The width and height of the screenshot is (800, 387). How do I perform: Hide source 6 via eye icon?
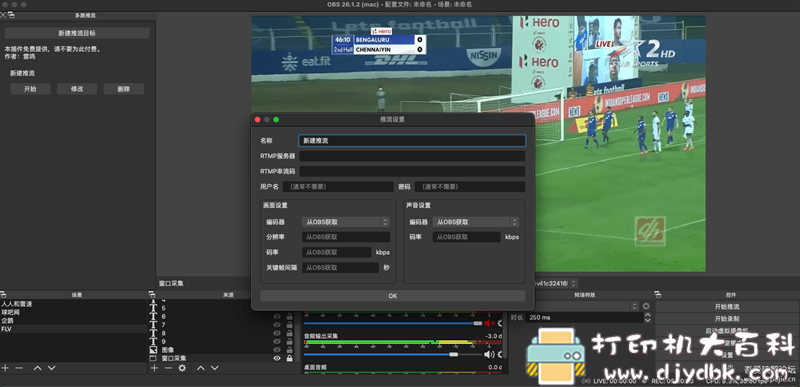(277, 317)
